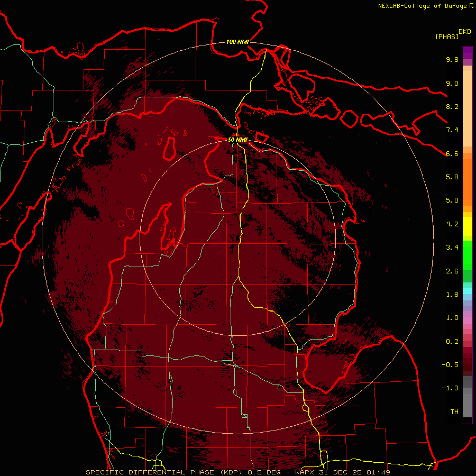Select the 5.0 legend value

pos(452,200)
